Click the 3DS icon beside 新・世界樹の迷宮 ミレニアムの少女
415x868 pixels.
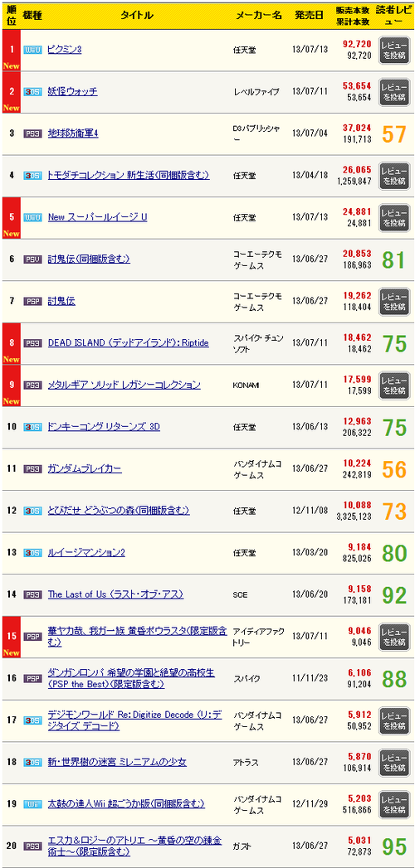click(32, 762)
